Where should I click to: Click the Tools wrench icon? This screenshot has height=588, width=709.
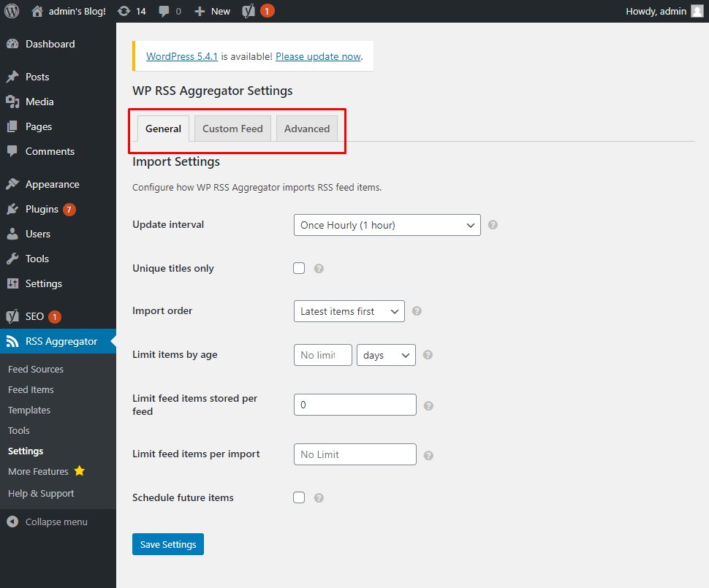pos(12,259)
